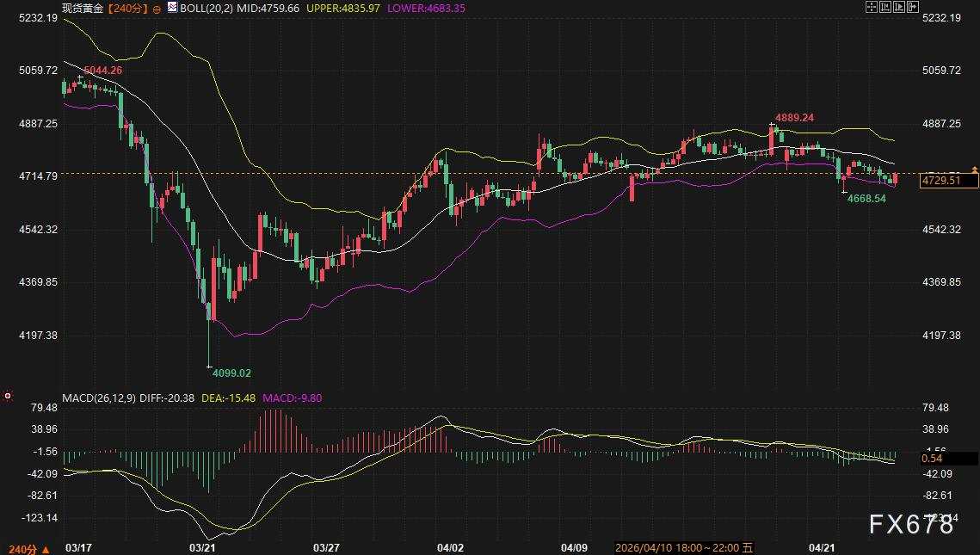Select the 【240分】 timeframe label in the title
This screenshot has height=555, width=980.
coord(128,8)
